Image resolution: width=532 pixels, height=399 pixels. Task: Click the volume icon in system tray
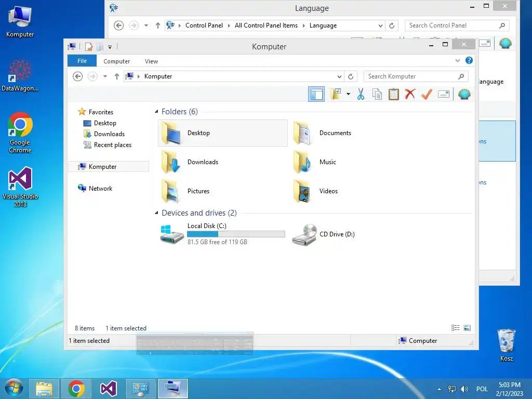(x=464, y=389)
